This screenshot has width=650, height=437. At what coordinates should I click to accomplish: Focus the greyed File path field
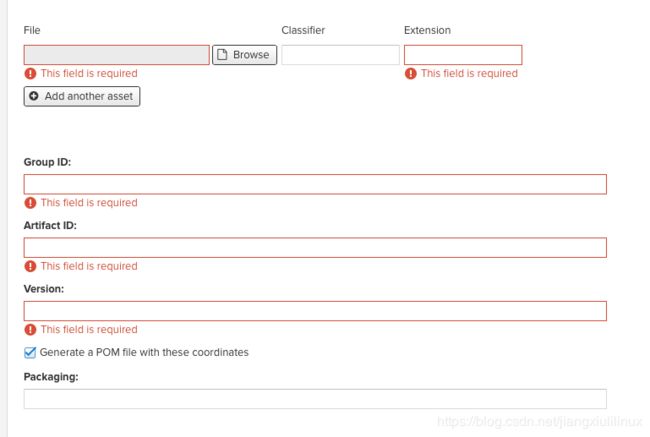pyautogui.click(x=116, y=55)
